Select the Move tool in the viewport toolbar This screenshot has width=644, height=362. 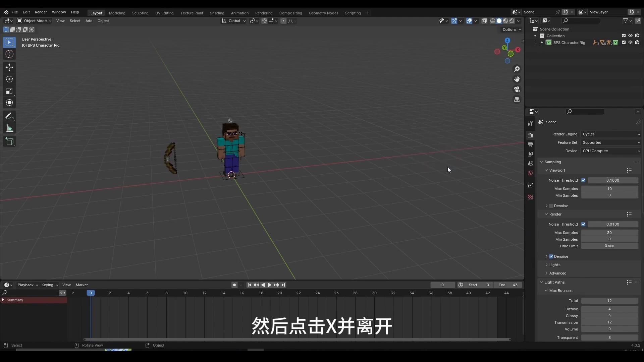click(9, 67)
